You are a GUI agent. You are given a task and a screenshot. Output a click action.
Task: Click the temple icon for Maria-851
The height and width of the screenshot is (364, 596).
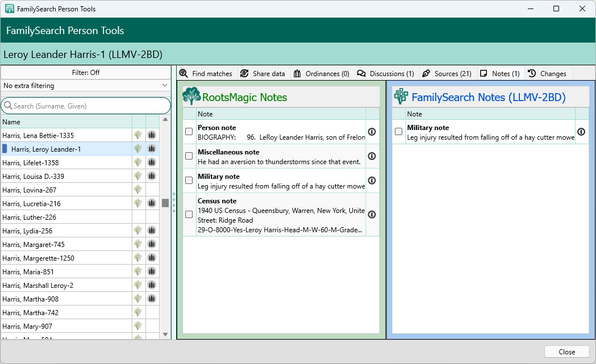coord(152,271)
